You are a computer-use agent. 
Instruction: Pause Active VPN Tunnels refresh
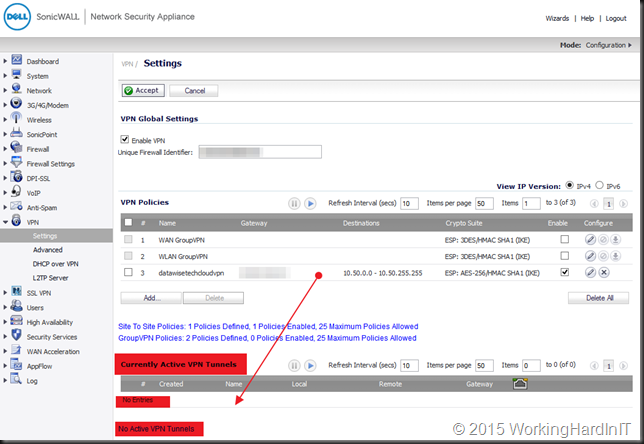tap(294, 366)
